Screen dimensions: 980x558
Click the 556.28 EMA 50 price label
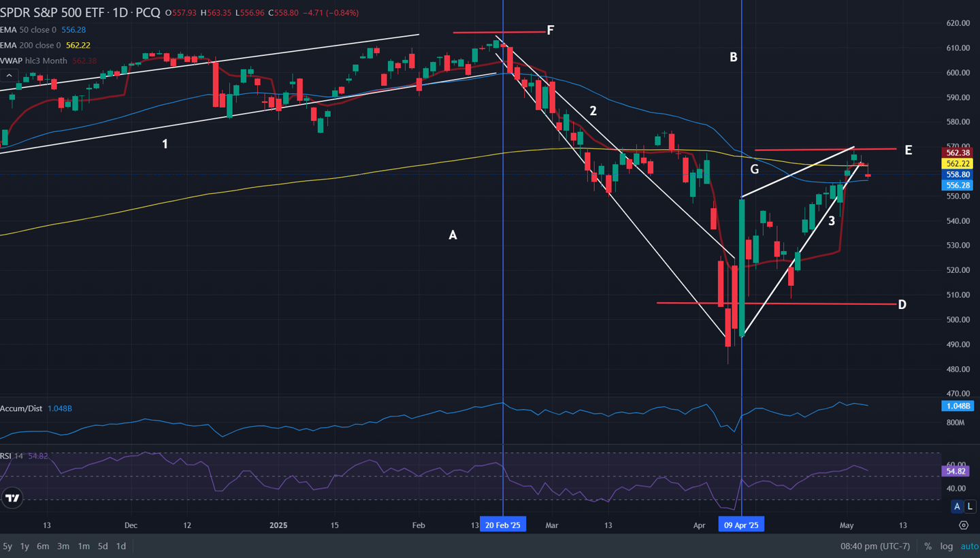pyautogui.click(x=958, y=186)
